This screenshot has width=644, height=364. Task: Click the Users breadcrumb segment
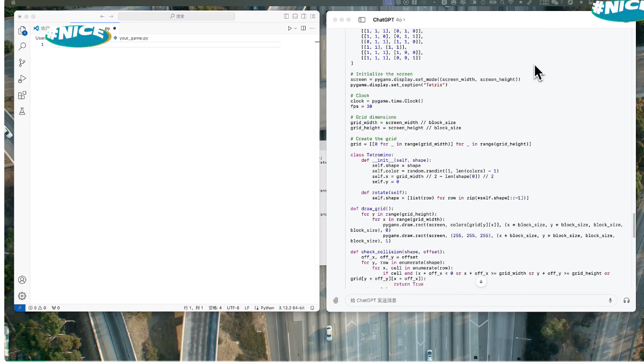[x=41, y=38]
